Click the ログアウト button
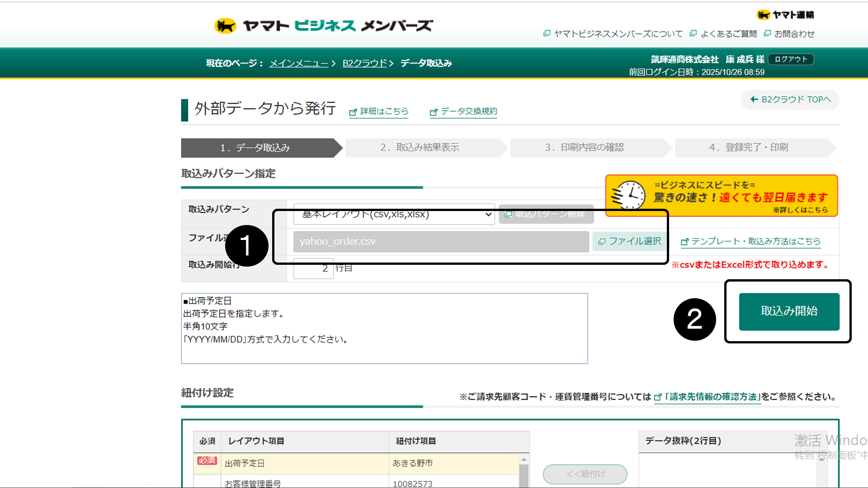868x488 pixels. 791,59
